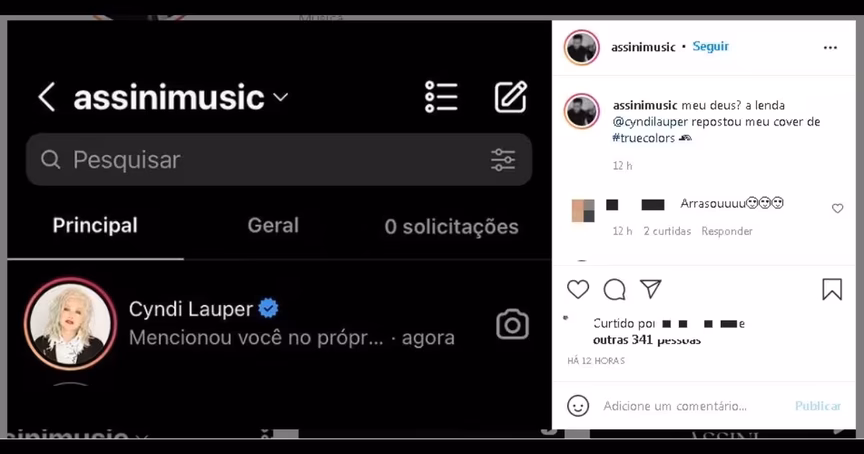Like the Arrasouuuu comment
Screen dimensions: 864x454
(838, 208)
